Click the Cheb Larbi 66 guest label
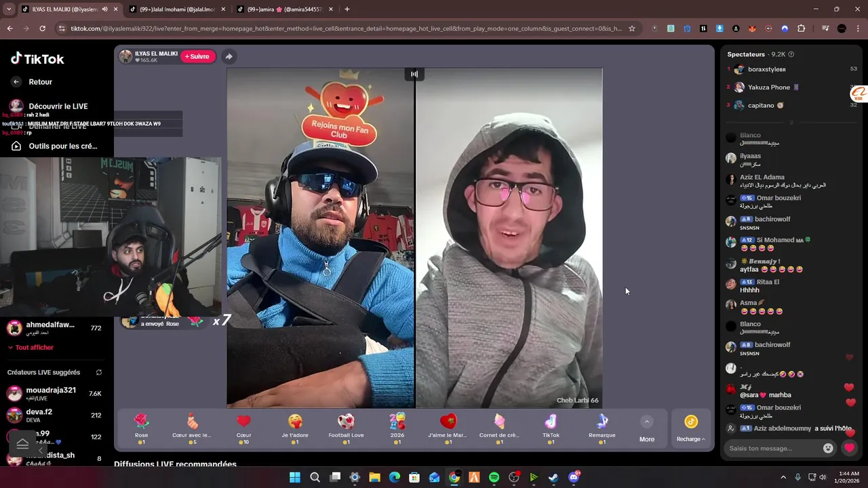Image resolution: width=868 pixels, height=488 pixels. (577, 401)
